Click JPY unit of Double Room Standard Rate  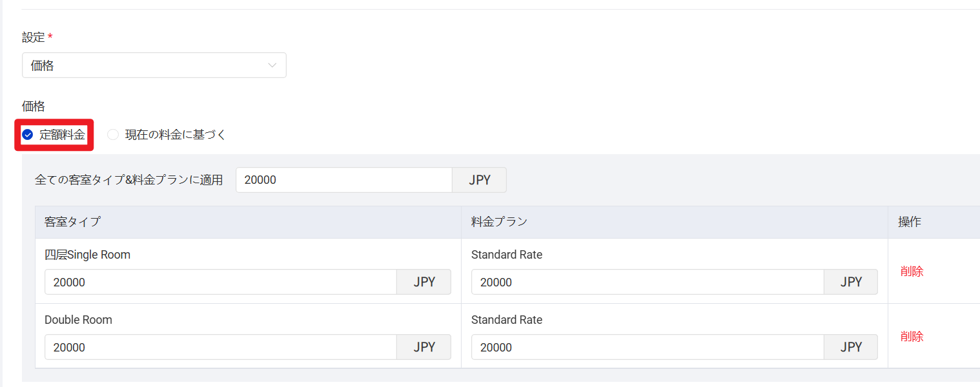coord(851,347)
